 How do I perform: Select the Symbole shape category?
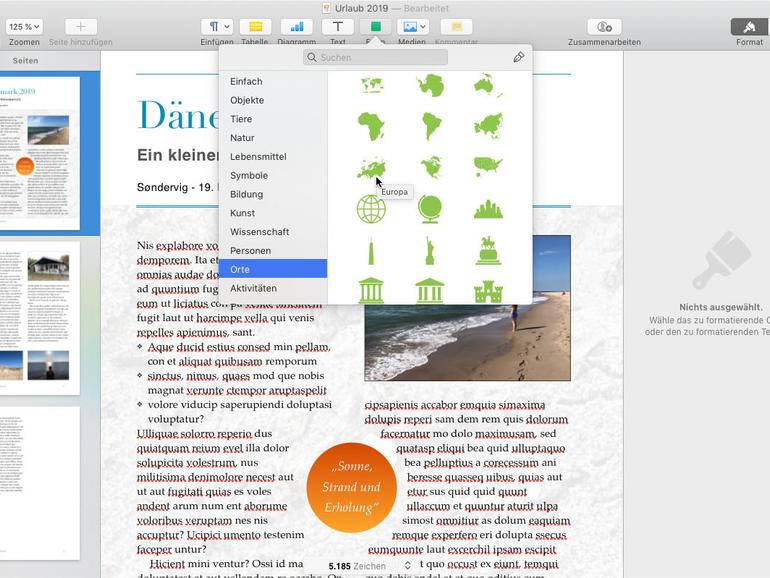[x=273, y=175]
